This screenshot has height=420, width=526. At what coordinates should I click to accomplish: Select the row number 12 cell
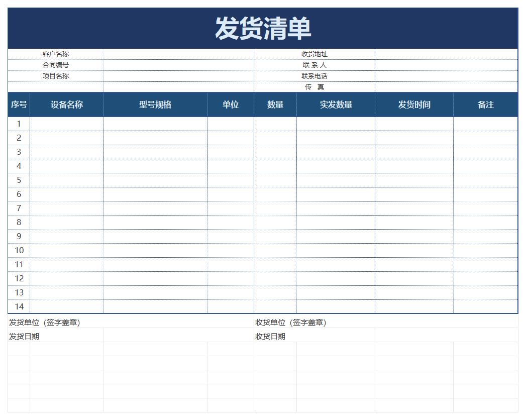tap(19, 279)
